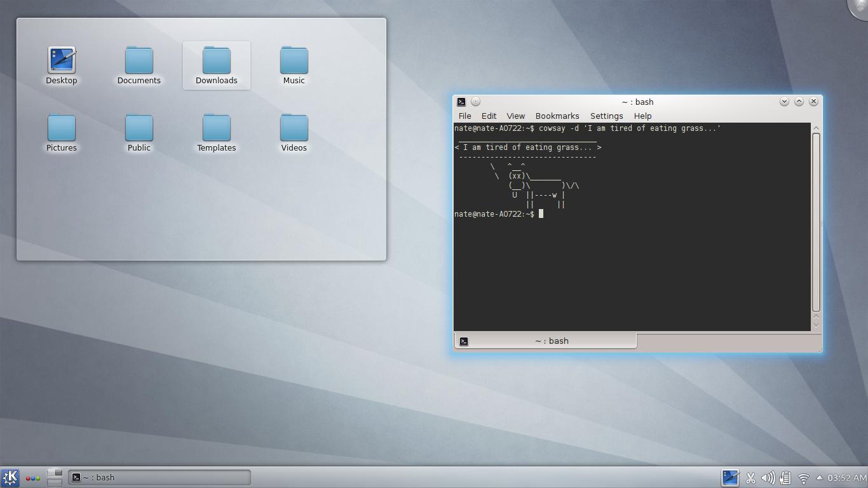The width and height of the screenshot is (868, 488).
Task: Maximize the Konsole window
Action: pos(799,102)
